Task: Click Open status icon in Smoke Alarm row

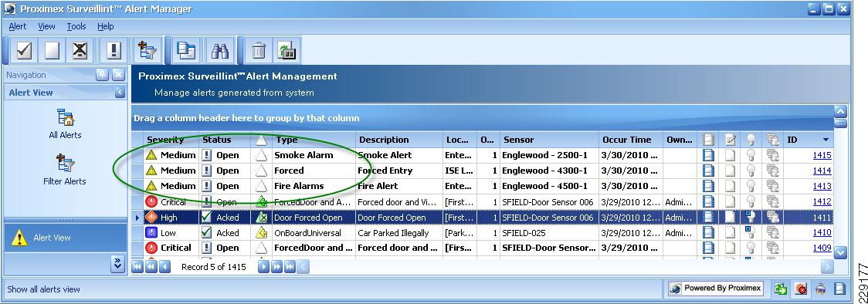Action: click(x=206, y=155)
